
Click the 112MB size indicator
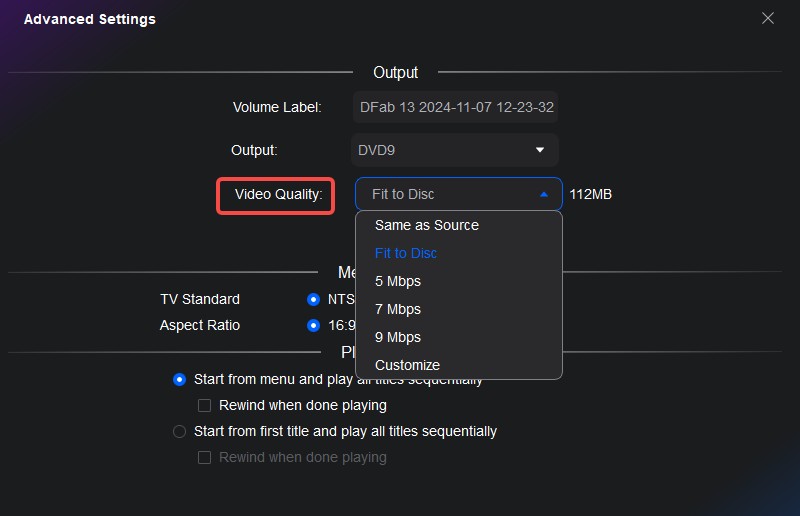click(x=590, y=194)
